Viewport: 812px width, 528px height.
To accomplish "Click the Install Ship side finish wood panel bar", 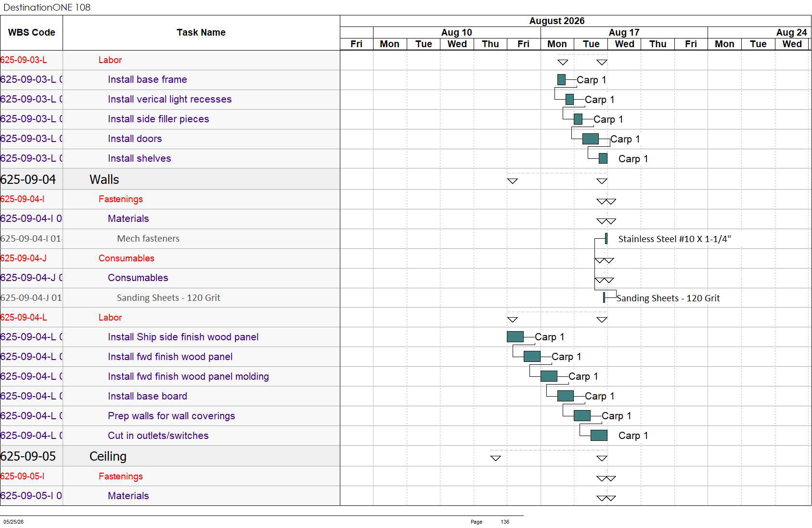I will (515, 336).
